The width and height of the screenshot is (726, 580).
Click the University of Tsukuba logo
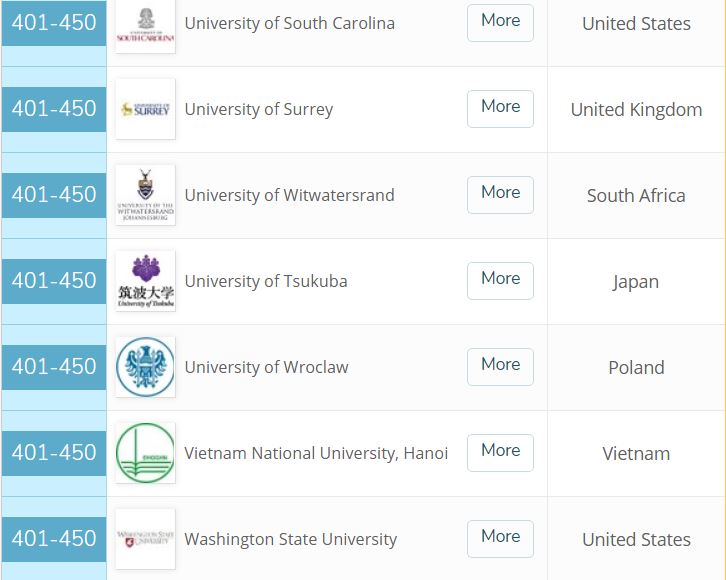pos(145,281)
